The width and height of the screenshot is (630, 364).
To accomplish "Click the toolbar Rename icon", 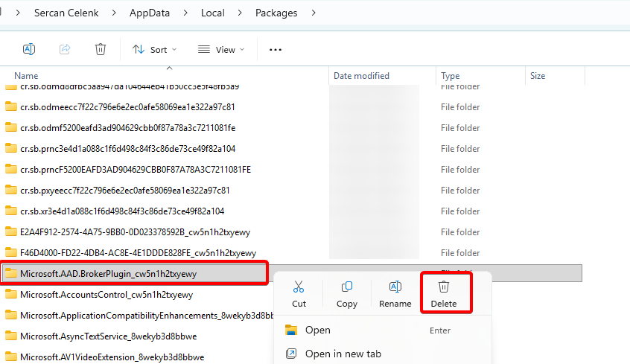I will (x=29, y=49).
